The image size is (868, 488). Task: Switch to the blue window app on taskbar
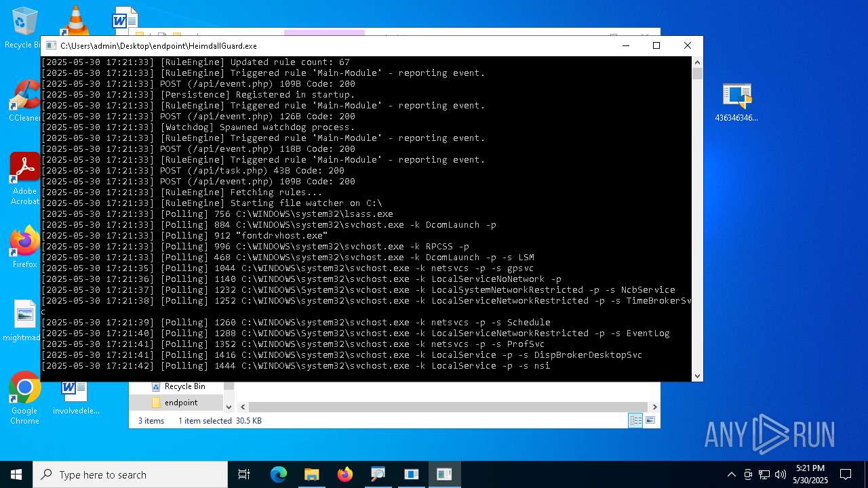[411, 474]
